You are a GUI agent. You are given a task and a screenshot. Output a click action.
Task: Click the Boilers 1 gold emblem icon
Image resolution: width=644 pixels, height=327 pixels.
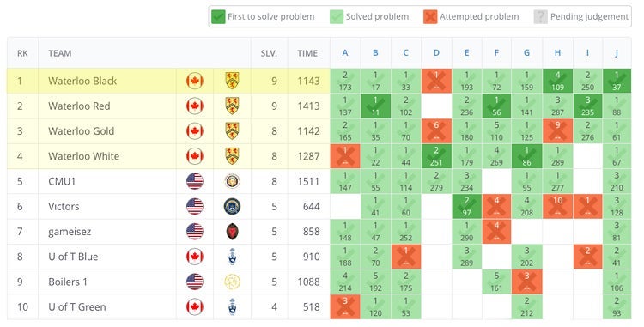(x=232, y=282)
